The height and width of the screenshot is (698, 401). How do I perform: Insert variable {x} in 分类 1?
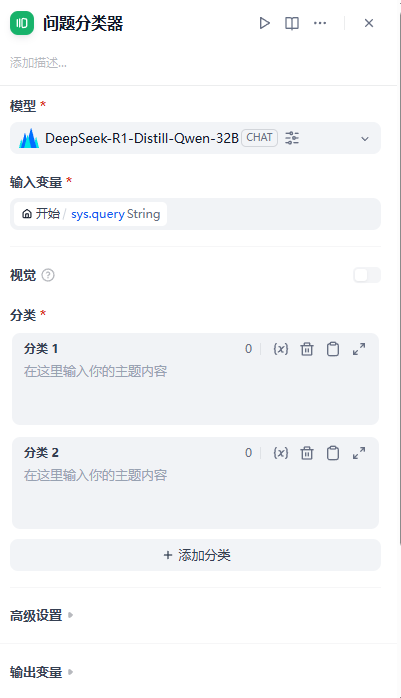click(x=280, y=349)
